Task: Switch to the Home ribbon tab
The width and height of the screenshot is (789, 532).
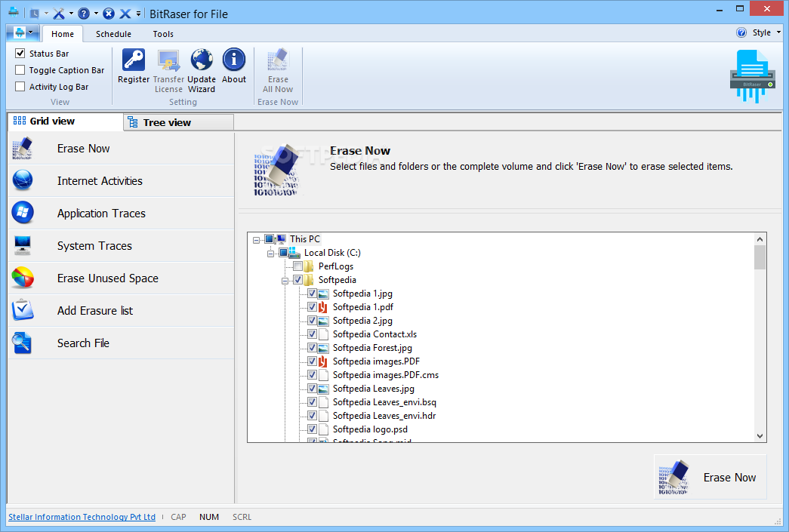Action: tap(63, 34)
